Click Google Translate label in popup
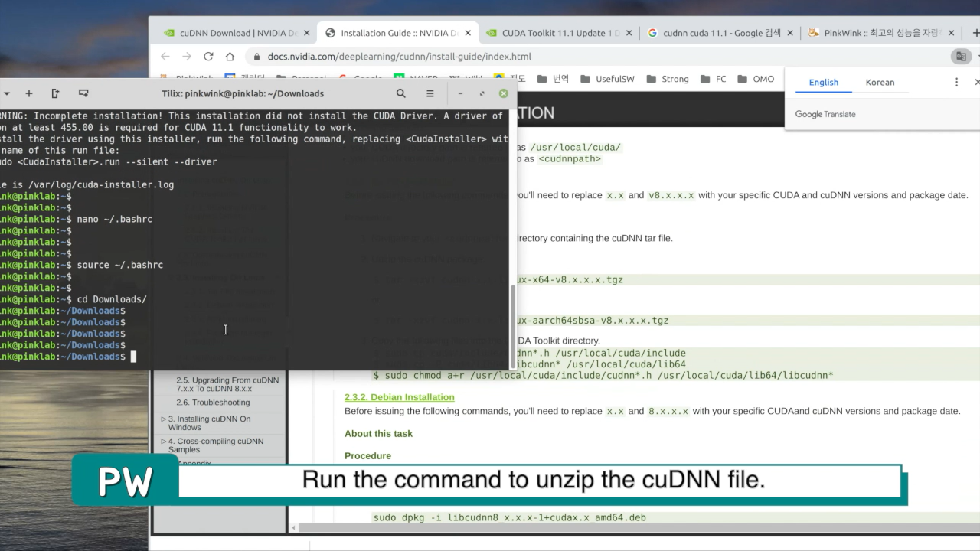Image resolution: width=980 pixels, height=551 pixels. coord(825,114)
